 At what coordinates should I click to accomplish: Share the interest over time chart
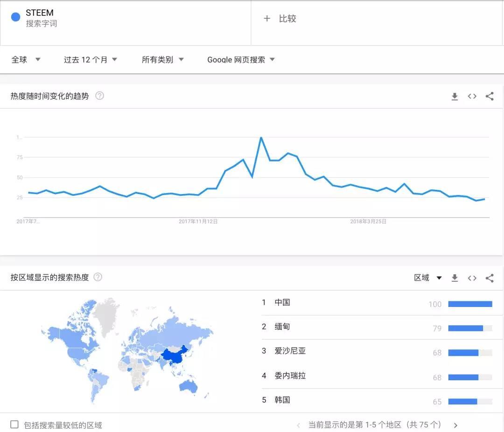[490, 96]
